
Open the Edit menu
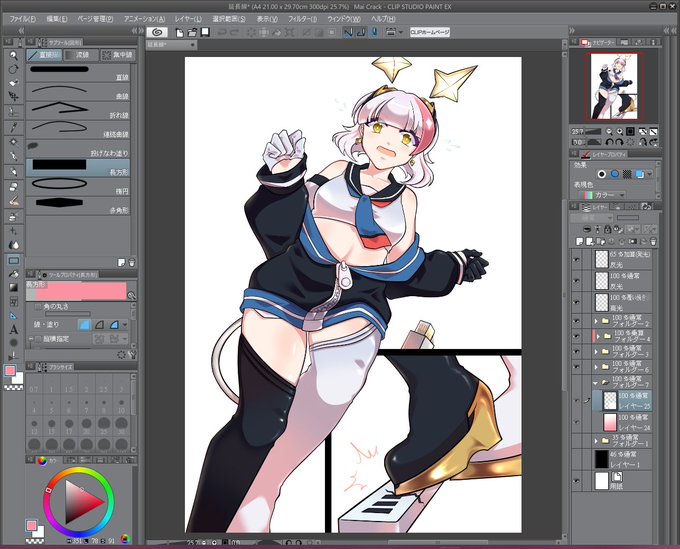pyautogui.click(x=57, y=19)
